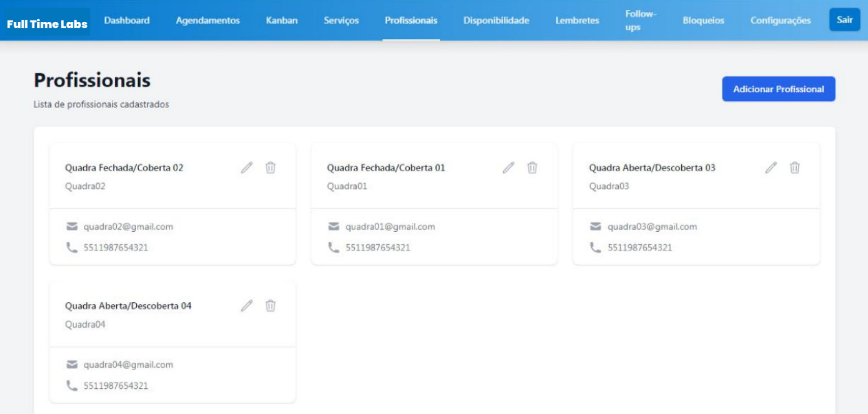The image size is (868, 414).
Task: Select the Disponibilidade nav item
Action: pyautogui.click(x=496, y=20)
